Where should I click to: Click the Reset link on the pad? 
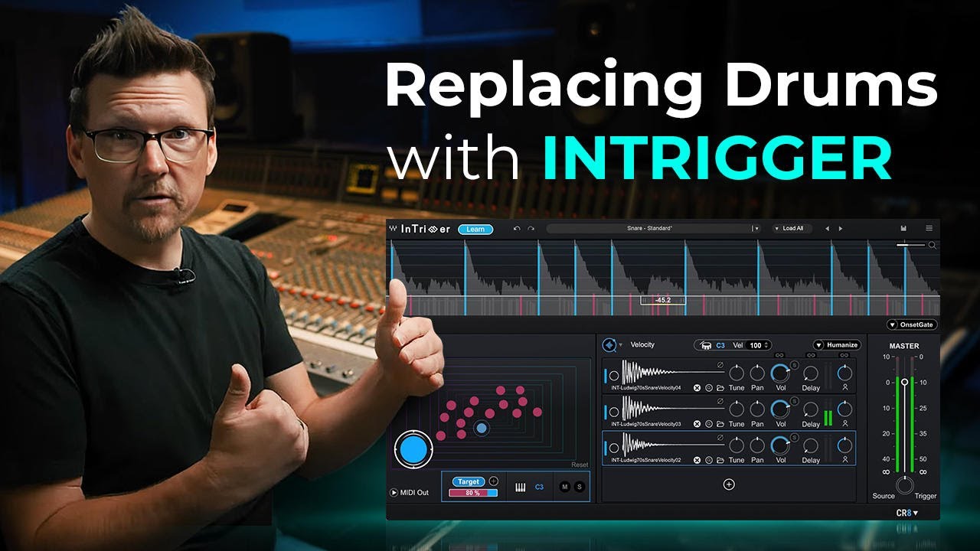point(580,465)
